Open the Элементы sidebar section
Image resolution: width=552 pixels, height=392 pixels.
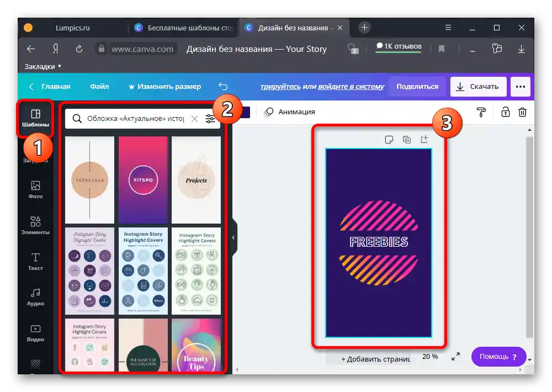(x=35, y=225)
